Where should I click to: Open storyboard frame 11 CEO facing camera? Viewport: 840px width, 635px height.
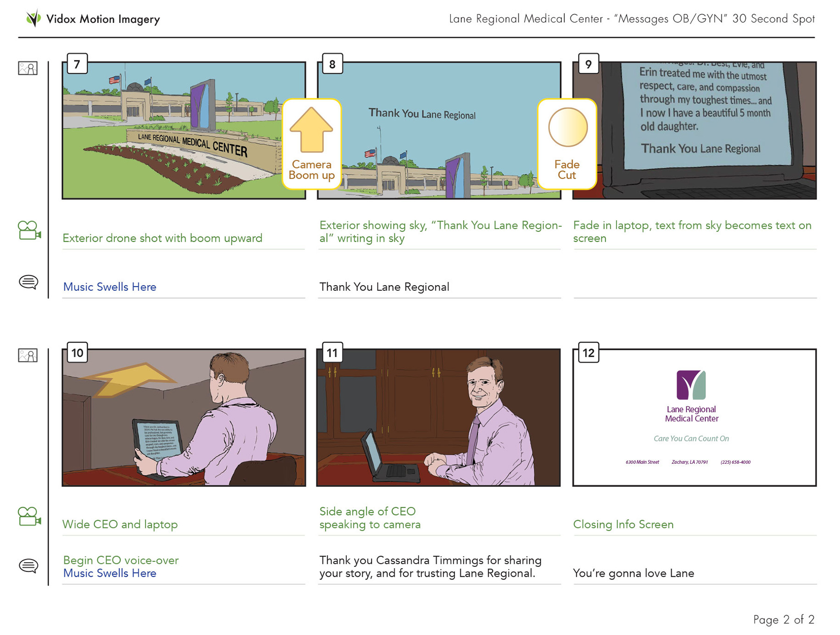(x=439, y=418)
